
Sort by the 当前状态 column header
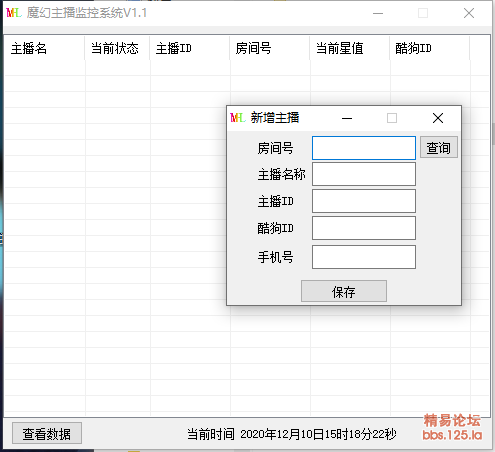pyautogui.click(x=117, y=48)
